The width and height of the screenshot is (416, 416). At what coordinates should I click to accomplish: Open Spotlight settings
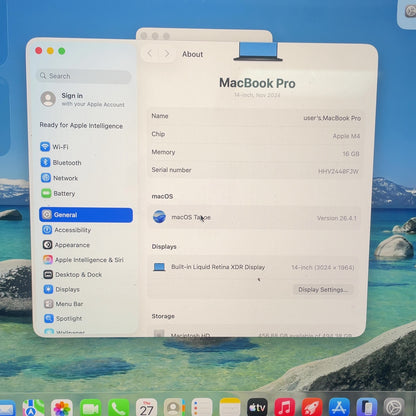pyautogui.click(x=63, y=318)
